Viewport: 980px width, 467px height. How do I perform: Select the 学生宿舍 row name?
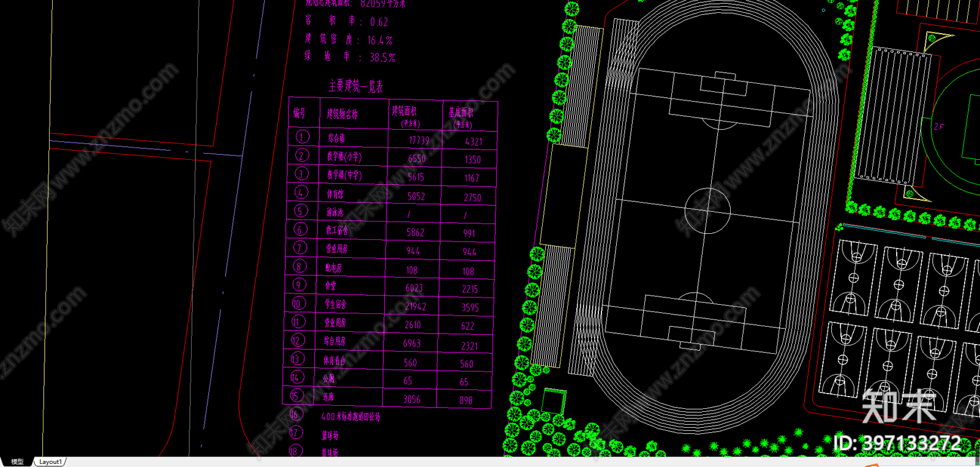pos(336,304)
